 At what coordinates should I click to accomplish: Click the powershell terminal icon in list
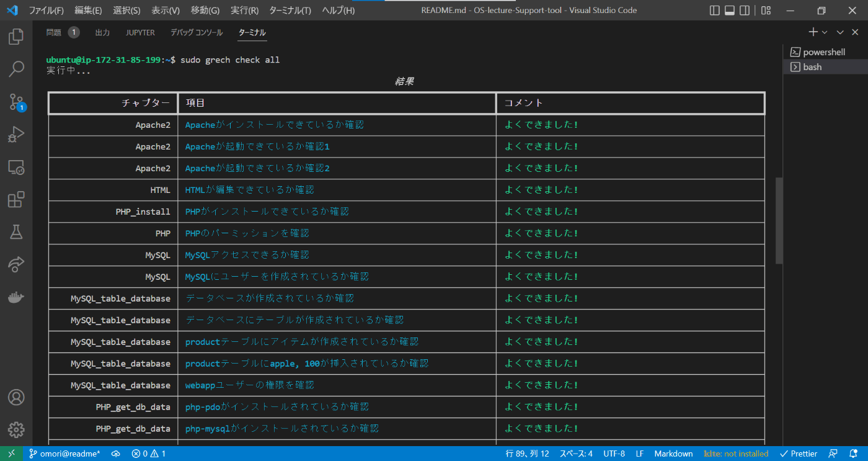click(x=795, y=52)
